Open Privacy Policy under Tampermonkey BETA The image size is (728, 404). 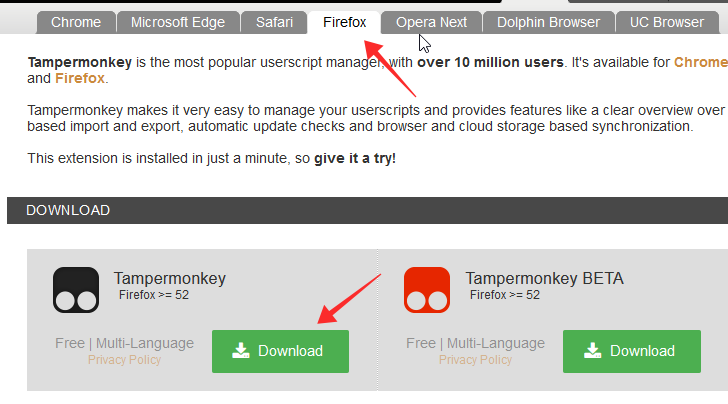click(x=475, y=360)
